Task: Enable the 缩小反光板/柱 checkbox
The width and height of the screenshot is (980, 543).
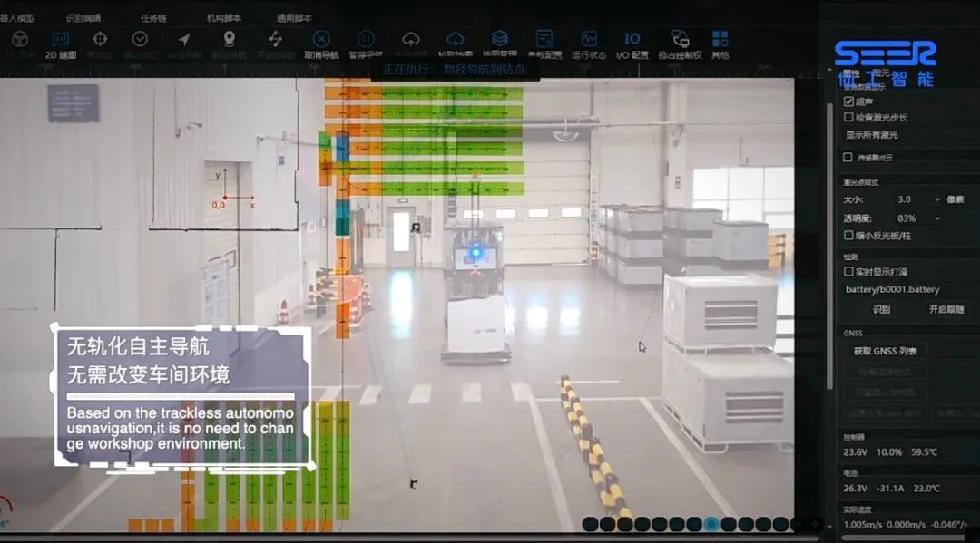Action: click(849, 235)
